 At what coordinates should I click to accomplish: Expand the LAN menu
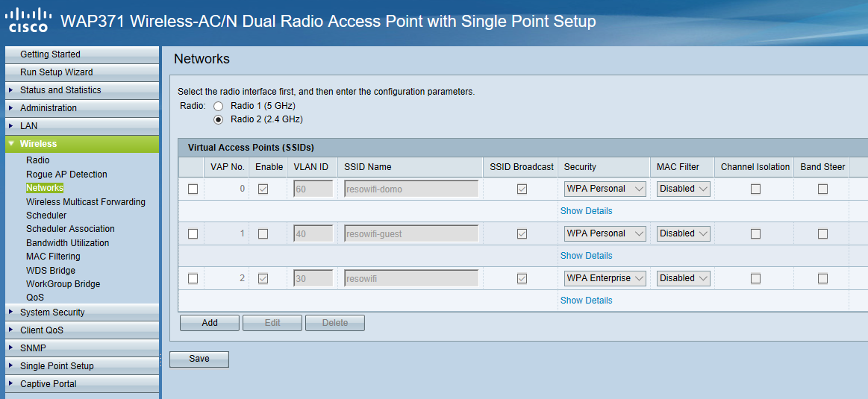point(82,125)
